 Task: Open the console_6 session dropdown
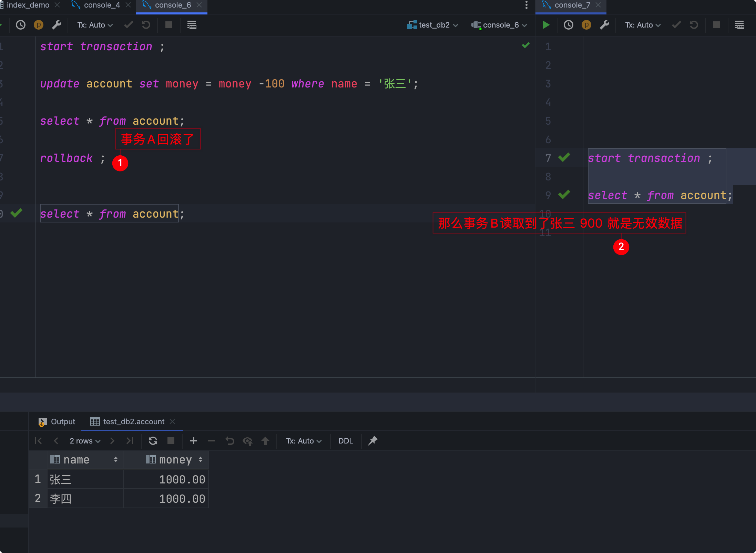[500, 25]
